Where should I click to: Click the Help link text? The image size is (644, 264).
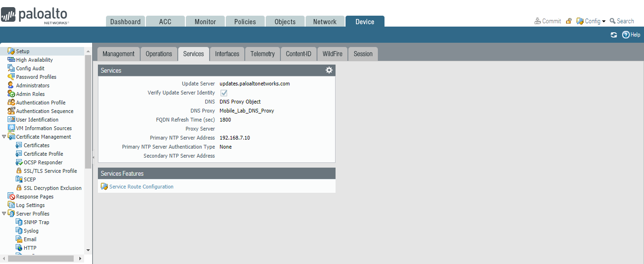[635, 35]
